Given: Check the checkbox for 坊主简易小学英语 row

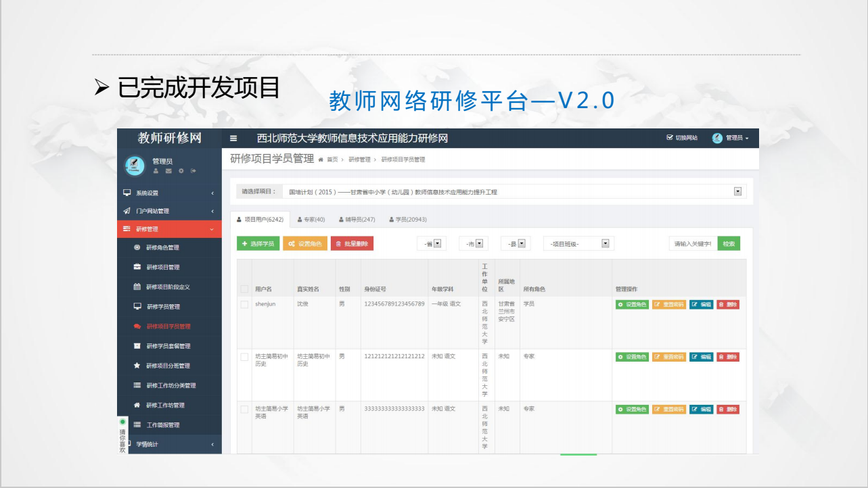Looking at the screenshot, I should [x=244, y=410].
